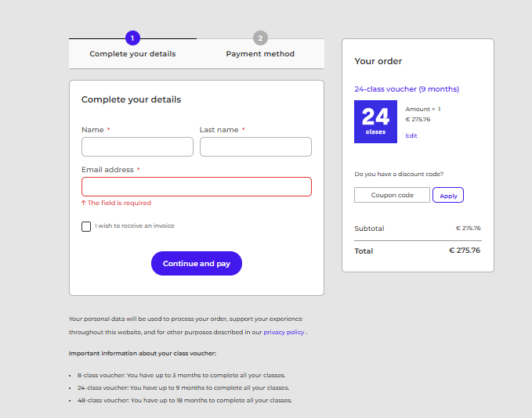This screenshot has height=418, width=532.
Task: Click the Continue and pay button
Action: (197, 264)
